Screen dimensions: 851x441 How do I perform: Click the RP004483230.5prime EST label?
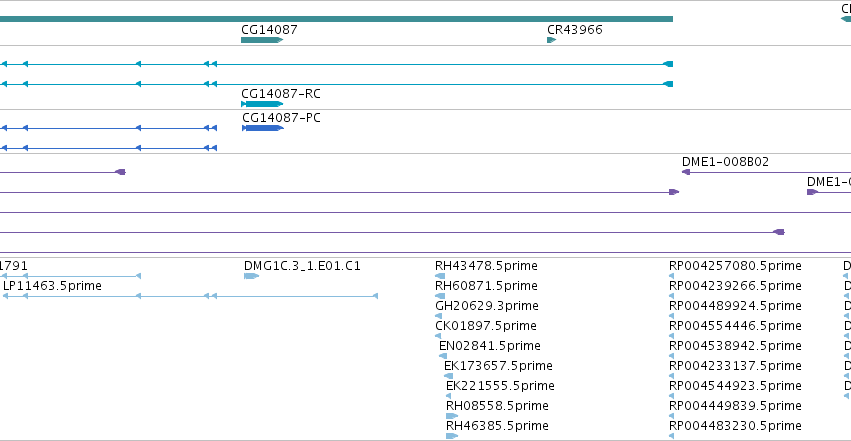point(735,426)
